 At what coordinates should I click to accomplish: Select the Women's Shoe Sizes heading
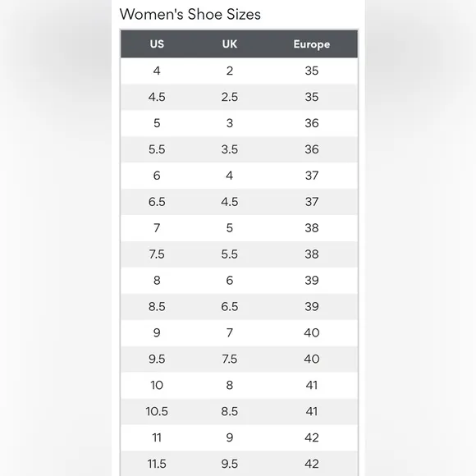click(190, 14)
